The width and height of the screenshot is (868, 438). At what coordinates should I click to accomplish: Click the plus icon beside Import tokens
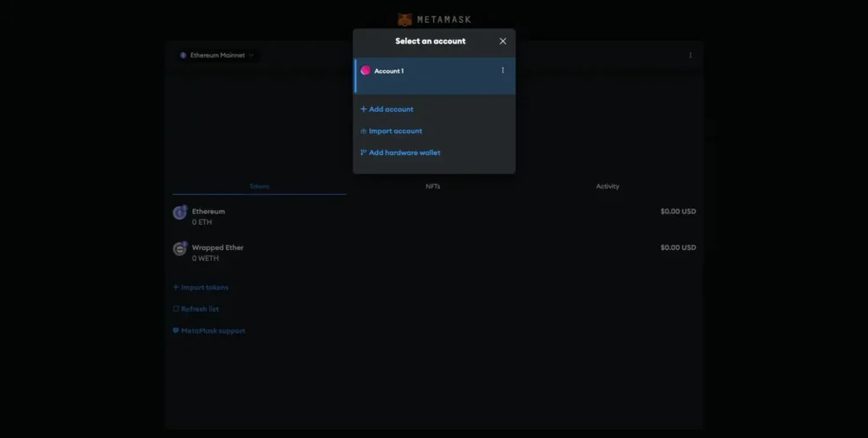click(x=176, y=287)
